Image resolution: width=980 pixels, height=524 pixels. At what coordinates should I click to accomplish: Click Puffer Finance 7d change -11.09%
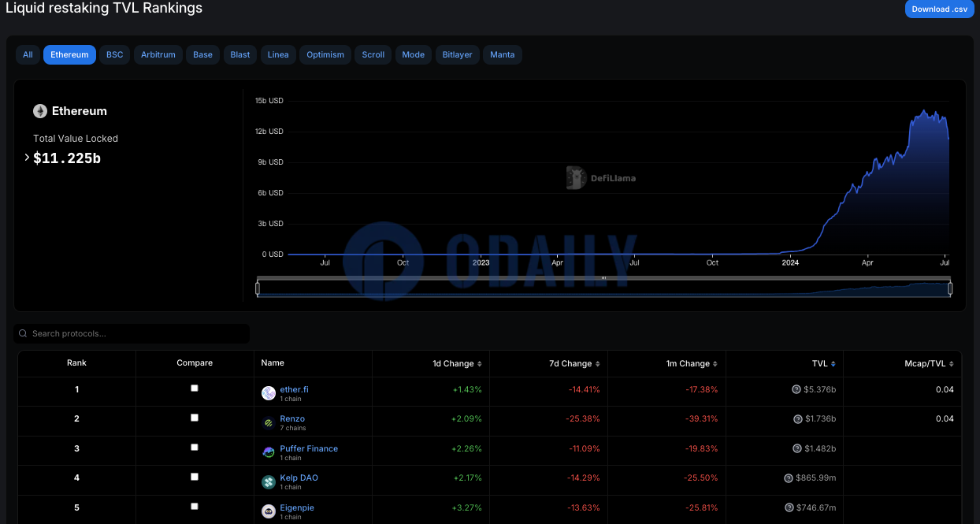pyautogui.click(x=584, y=448)
